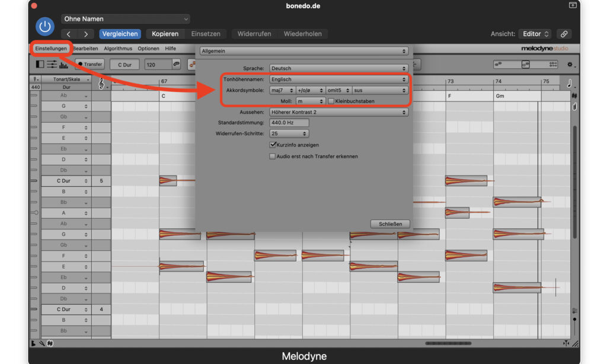The height and width of the screenshot is (364, 607).
Task: Enable Audio erst nach Transfer erkennen checkbox
Action: click(x=273, y=157)
